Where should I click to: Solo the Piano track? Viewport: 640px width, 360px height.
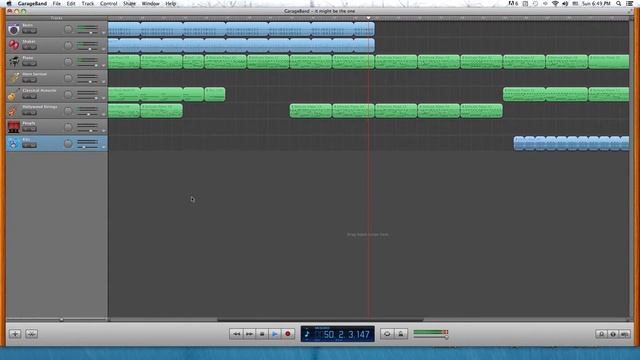pos(33,64)
